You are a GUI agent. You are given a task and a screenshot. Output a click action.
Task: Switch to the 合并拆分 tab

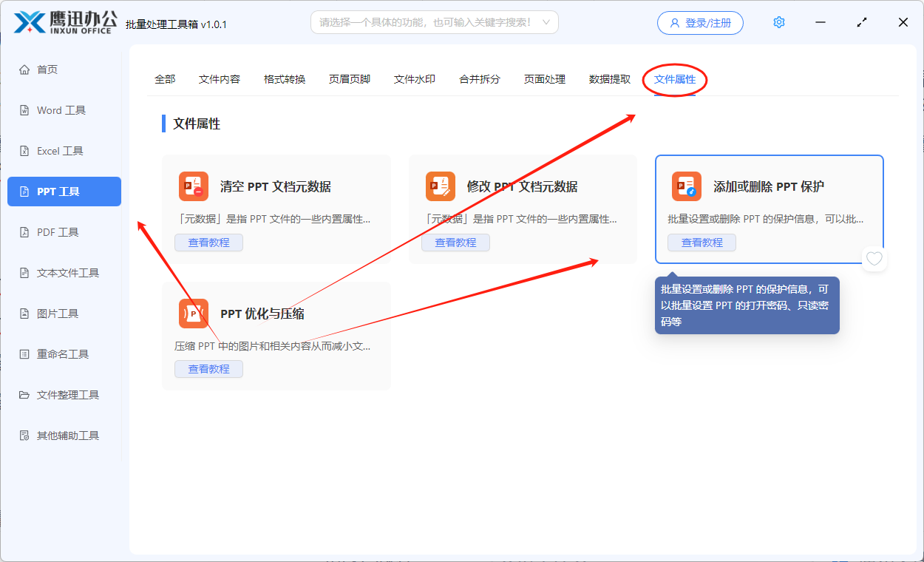pyautogui.click(x=480, y=79)
